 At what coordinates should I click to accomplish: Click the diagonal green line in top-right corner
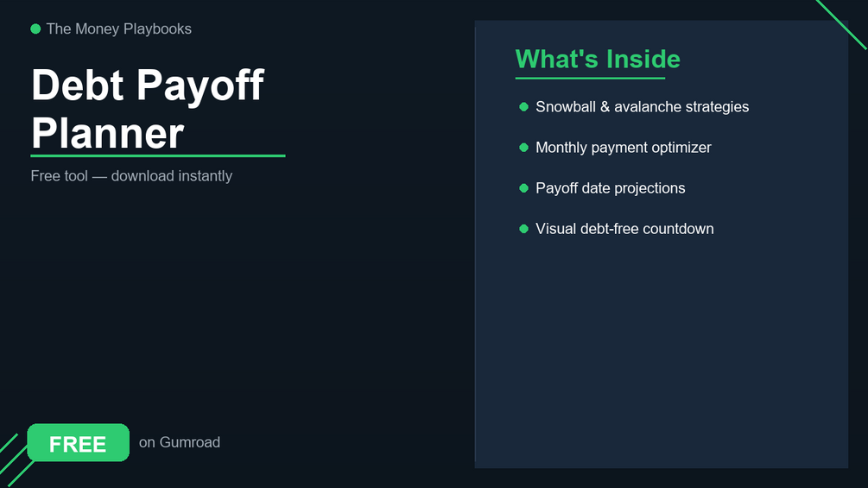point(841,24)
